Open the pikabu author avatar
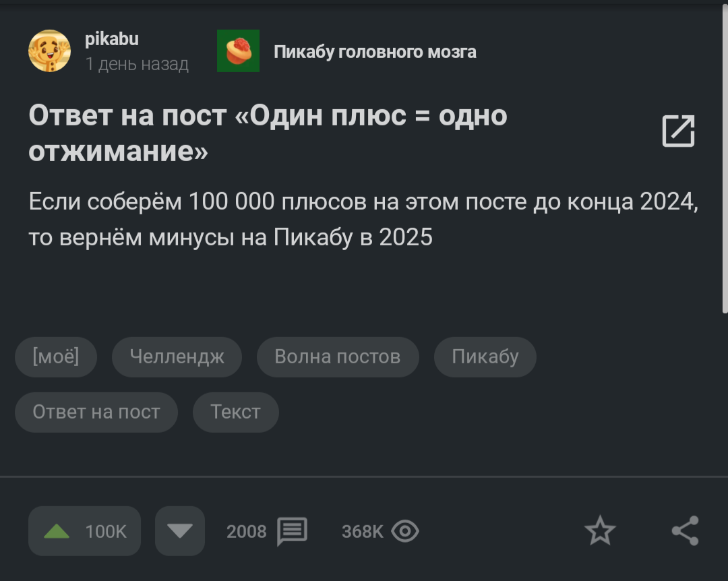Viewport: 728px width, 581px height. click(x=49, y=51)
